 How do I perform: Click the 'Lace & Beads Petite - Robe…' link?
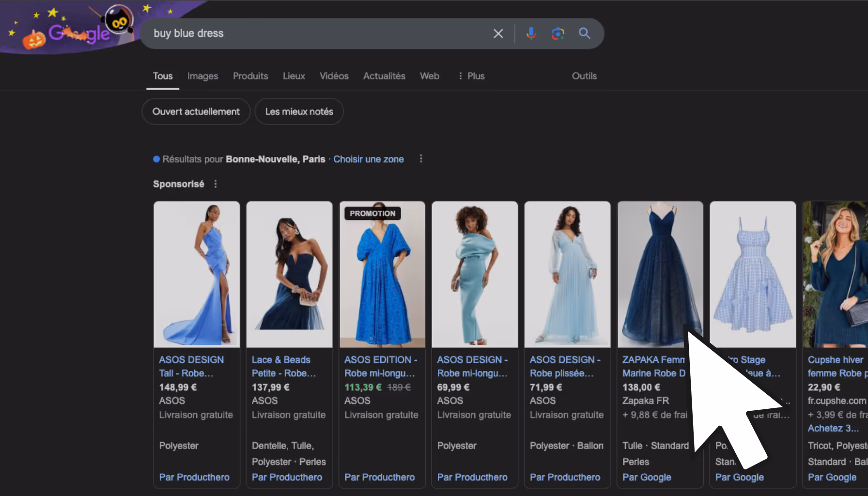click(x=284, y=367)
